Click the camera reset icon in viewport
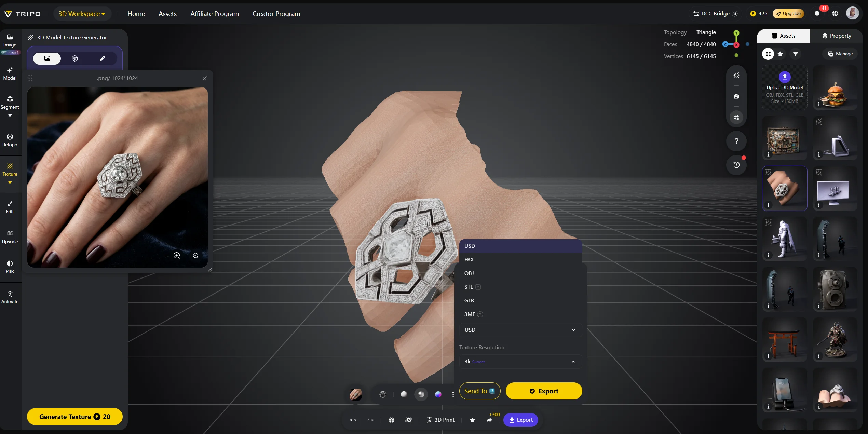868x434 pixels. [x=736, y=96]
